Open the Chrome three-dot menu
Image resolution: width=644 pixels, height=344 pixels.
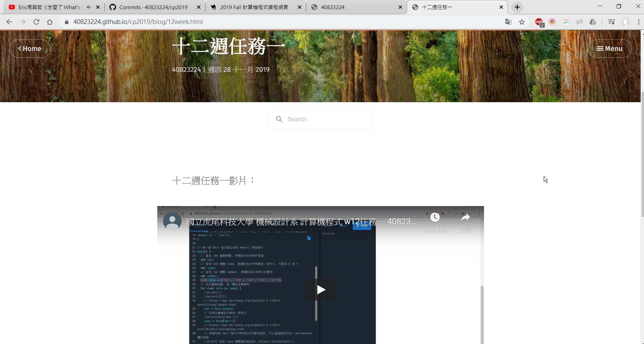click(x=638, y=22)
